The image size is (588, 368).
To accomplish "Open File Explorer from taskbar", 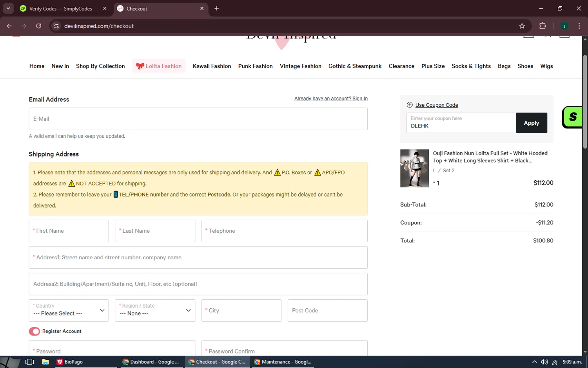I will 45,362.
